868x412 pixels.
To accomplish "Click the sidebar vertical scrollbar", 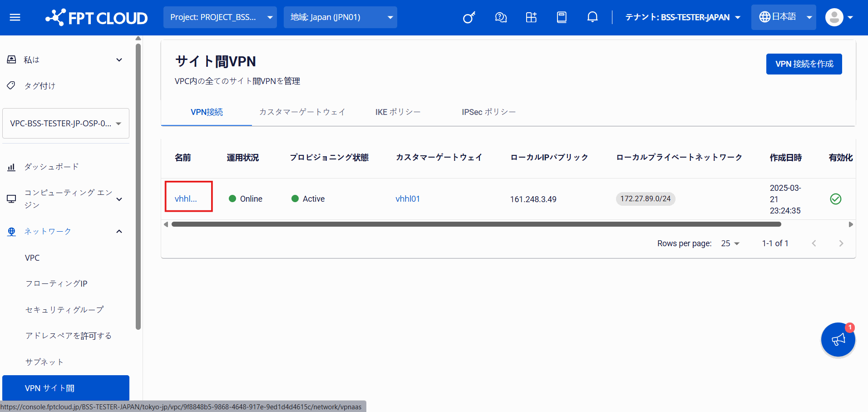I will point(138,186).
